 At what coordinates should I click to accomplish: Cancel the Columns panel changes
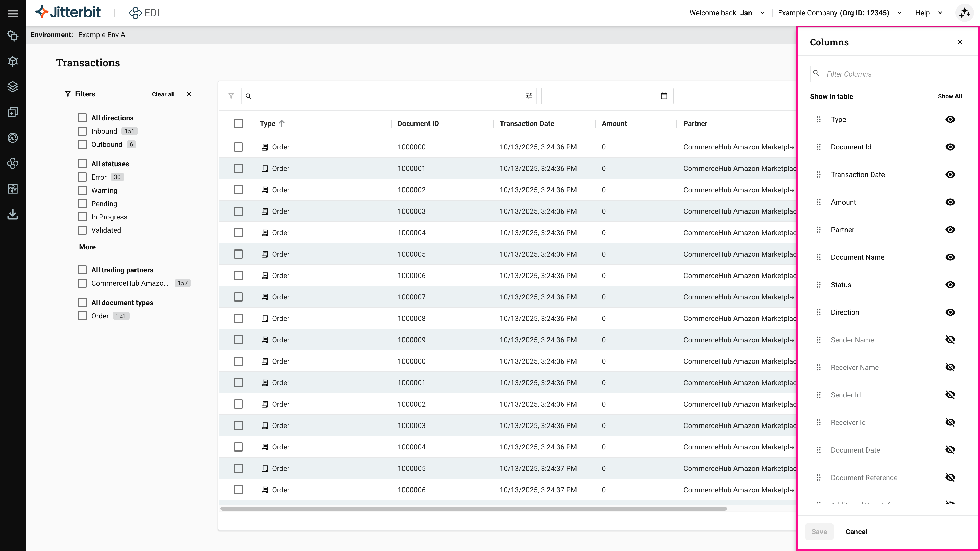tap(856, 532)
